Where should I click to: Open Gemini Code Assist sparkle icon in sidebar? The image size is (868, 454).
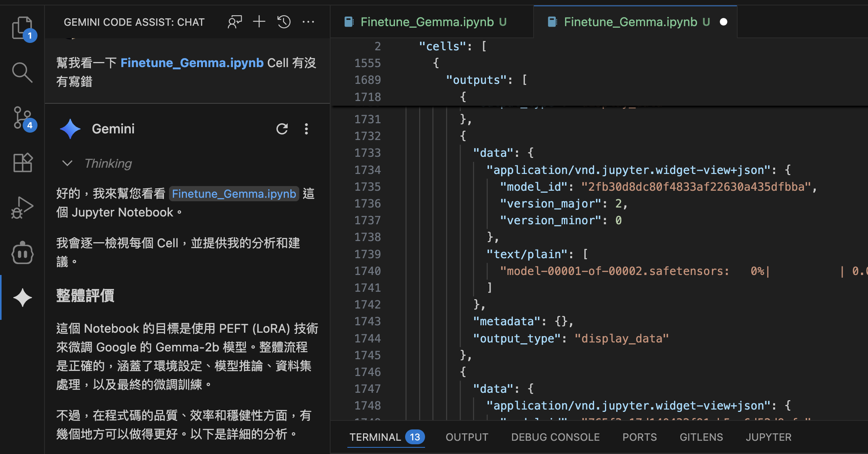pos(22,298)
